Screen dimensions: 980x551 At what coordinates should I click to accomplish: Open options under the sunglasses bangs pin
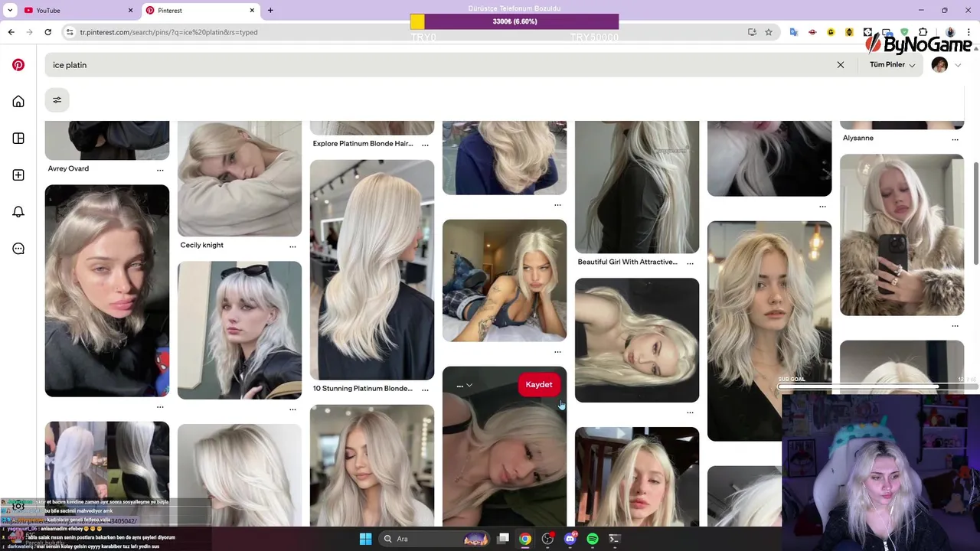pyautogui.click(x=292, y=409)
